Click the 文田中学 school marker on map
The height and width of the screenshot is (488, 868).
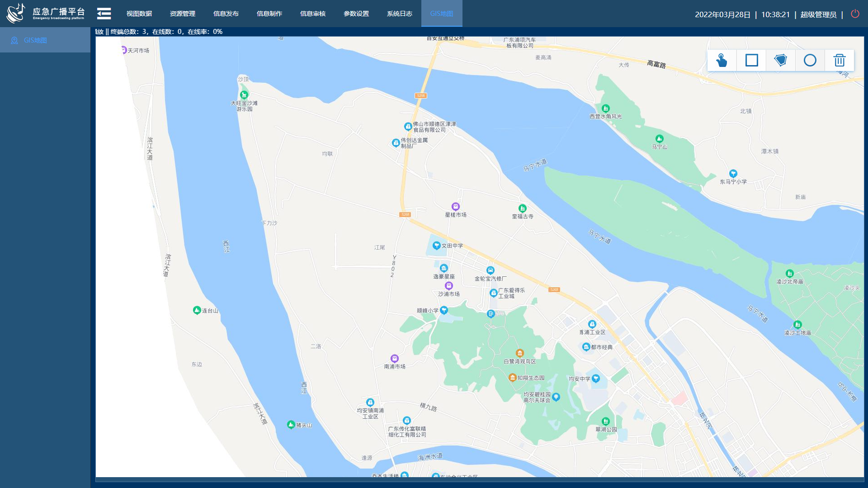(x=436, y=245)
